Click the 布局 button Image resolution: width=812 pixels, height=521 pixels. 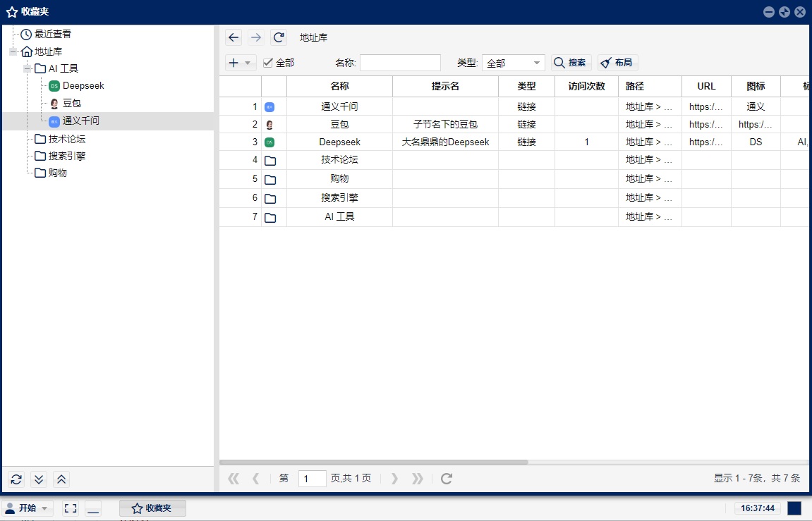617,62
